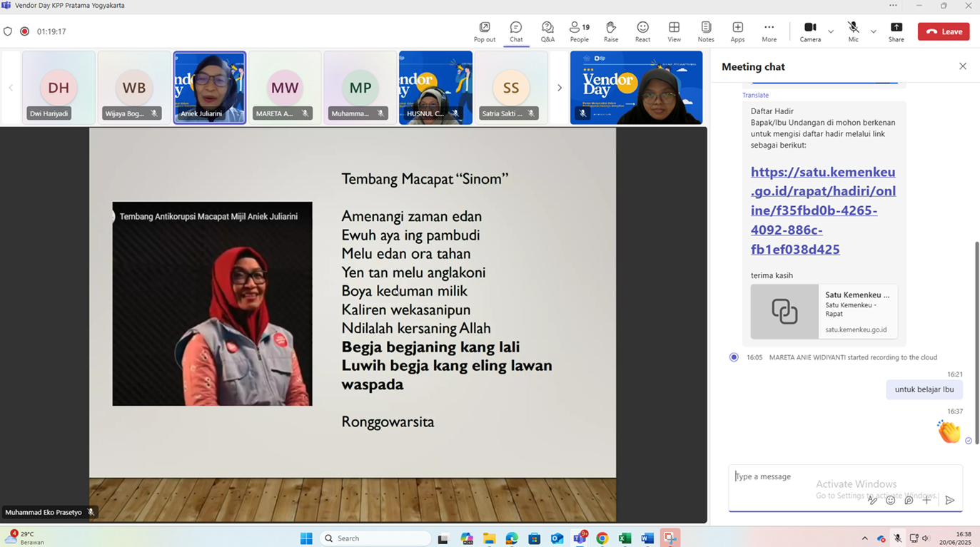
Task: Open the Apps panel
Action: tap(737, 31)
